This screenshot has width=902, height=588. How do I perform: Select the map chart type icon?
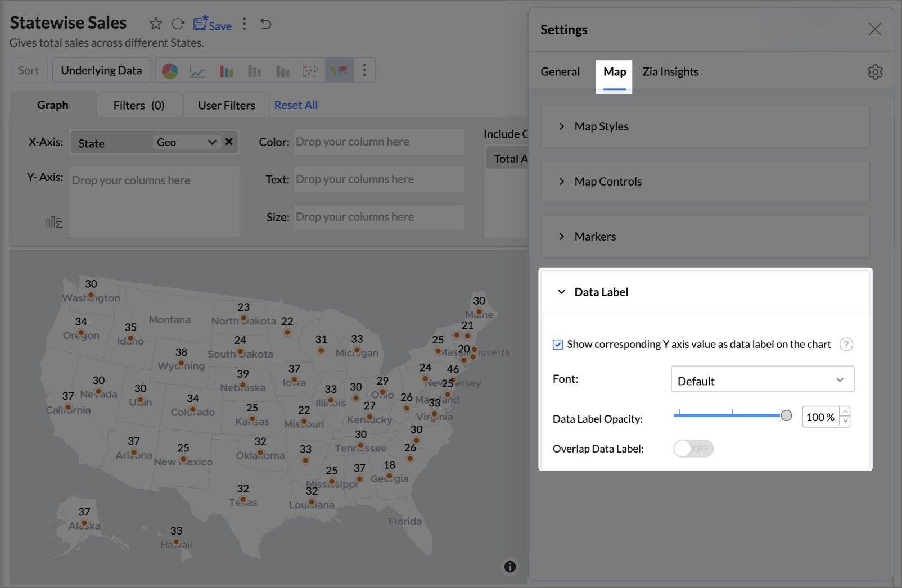tap(339, 71)
